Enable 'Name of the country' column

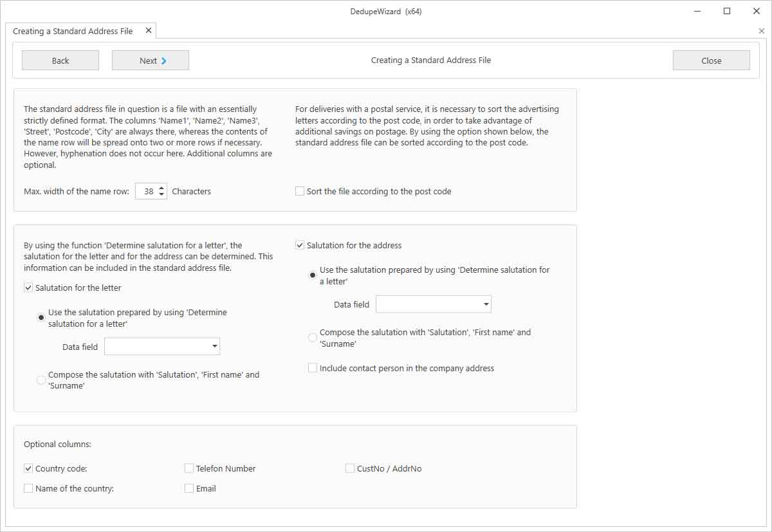[x=28, y=488]
